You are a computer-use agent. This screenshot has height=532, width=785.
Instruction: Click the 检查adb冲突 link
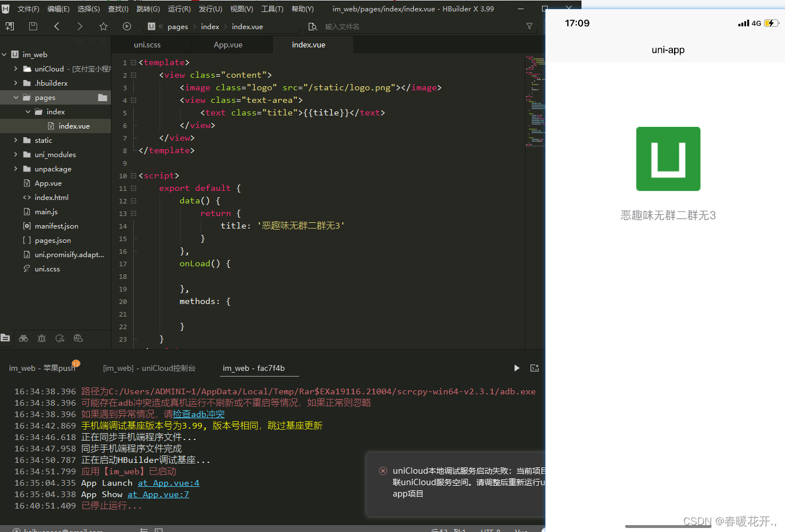(199, 414)
